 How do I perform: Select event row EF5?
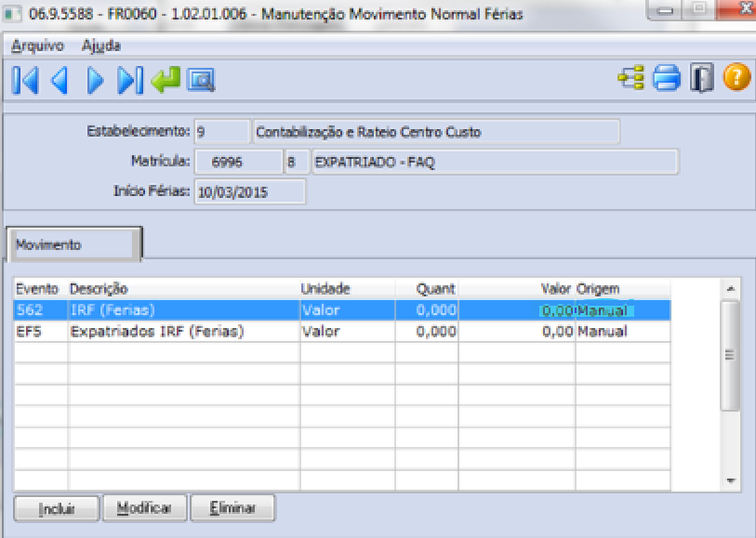click(342, 332)
